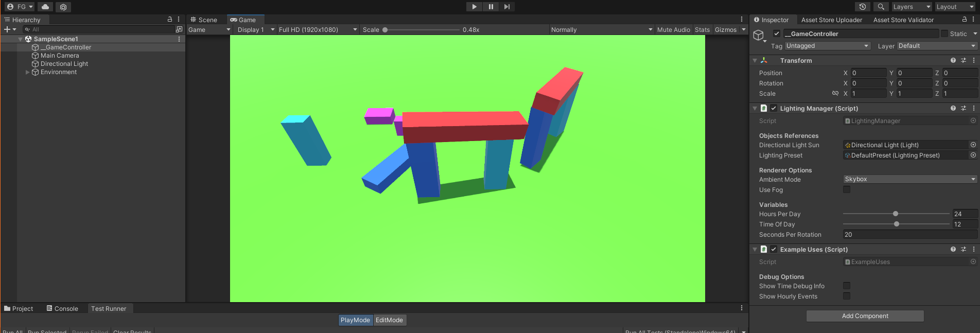Collapse the Transform component
The width and height of the screenshot is (980, 333).
(755, 61)
